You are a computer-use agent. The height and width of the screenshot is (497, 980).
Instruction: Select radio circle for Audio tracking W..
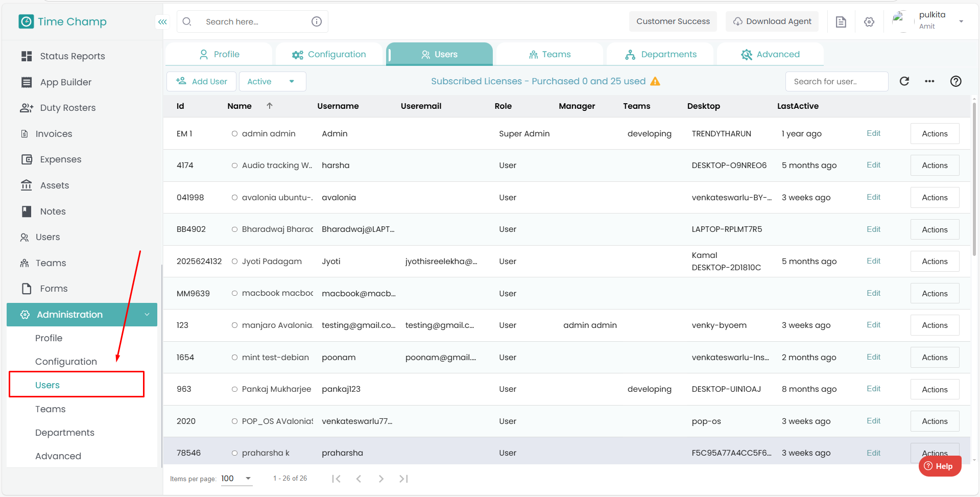tap(234, 165)
